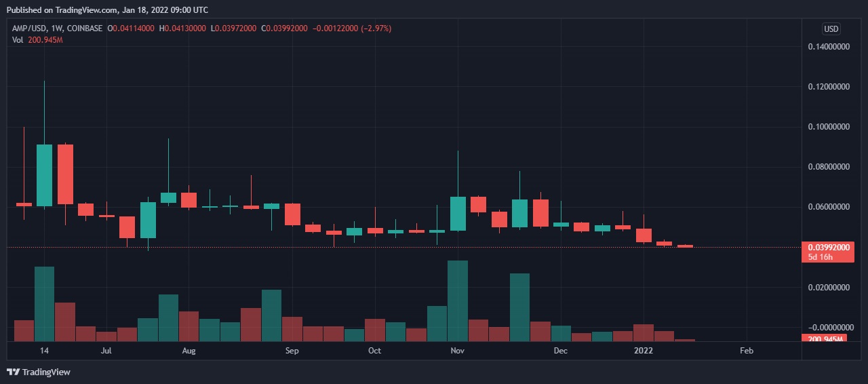Viewport: 868px width, 384px height.
Task: Click the Sep date axis label
Action: [292, 351]
